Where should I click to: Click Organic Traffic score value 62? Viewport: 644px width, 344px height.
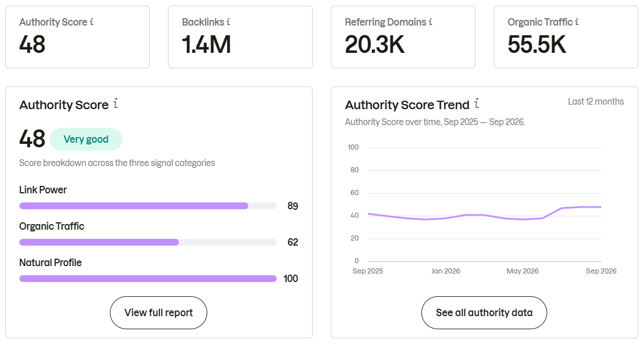pyautogui.click(x=293, y=242)
